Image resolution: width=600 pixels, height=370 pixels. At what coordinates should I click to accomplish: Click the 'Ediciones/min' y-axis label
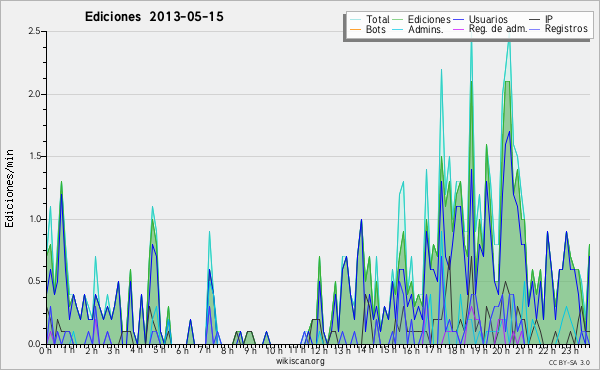(x=9, y=188)
